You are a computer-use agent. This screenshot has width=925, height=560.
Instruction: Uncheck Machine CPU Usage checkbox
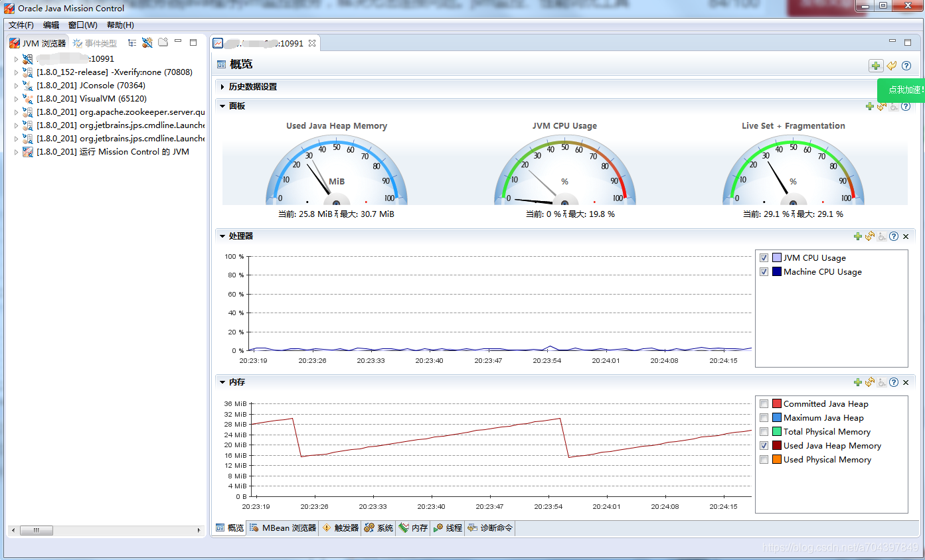(764, 271)
